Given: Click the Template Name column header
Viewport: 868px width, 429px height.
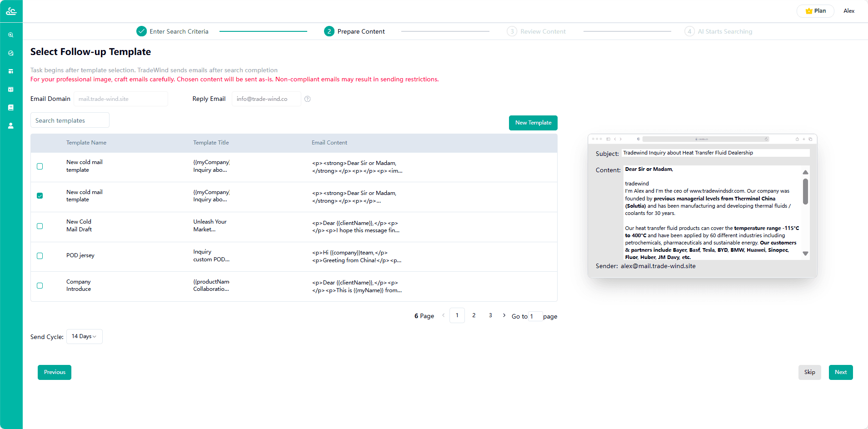Looking at the screenshot, I should click(x=86, y=143).
